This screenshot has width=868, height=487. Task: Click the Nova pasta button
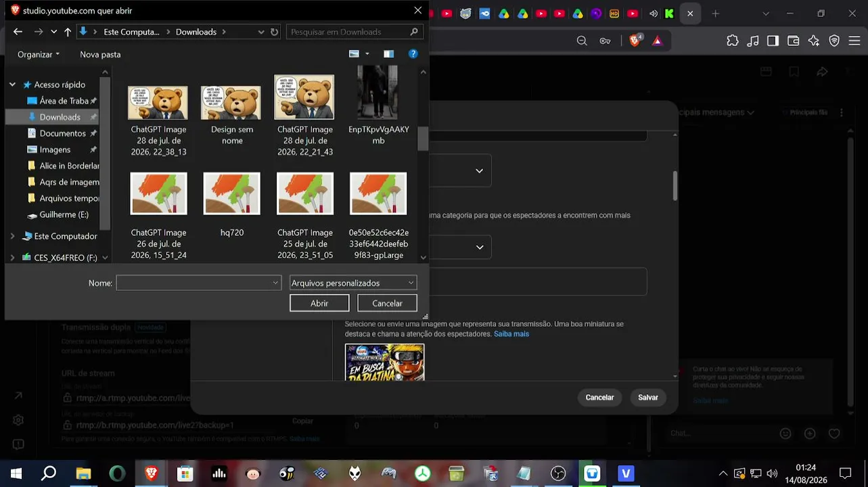click(100, 54)
